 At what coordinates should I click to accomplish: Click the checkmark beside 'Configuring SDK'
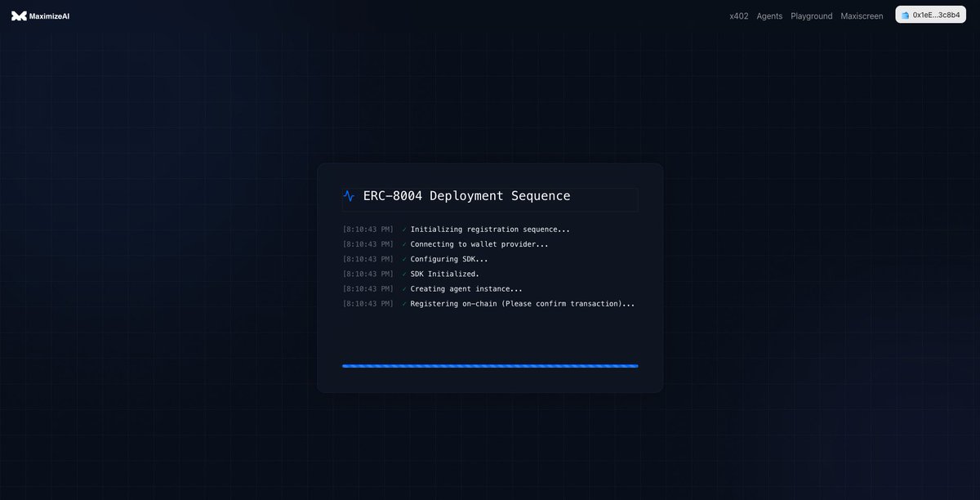pyautogui.click(x=403, y=259)
